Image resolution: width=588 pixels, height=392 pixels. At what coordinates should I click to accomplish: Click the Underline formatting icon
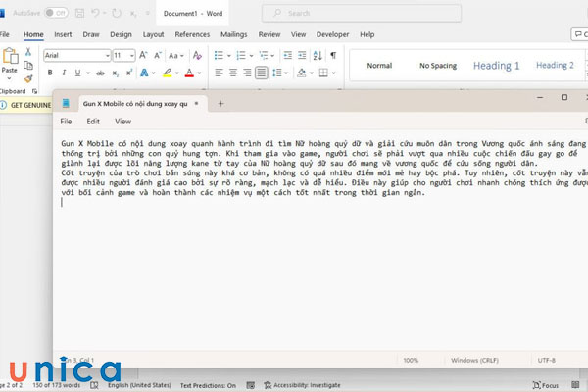click(x=77, y=73)
